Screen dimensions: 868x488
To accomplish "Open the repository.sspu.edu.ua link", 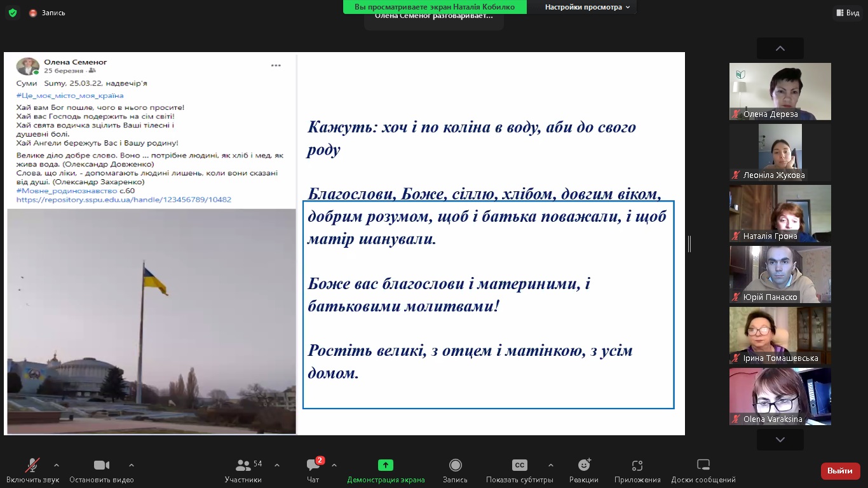I will pyautogui.click(x=124, y=200).
